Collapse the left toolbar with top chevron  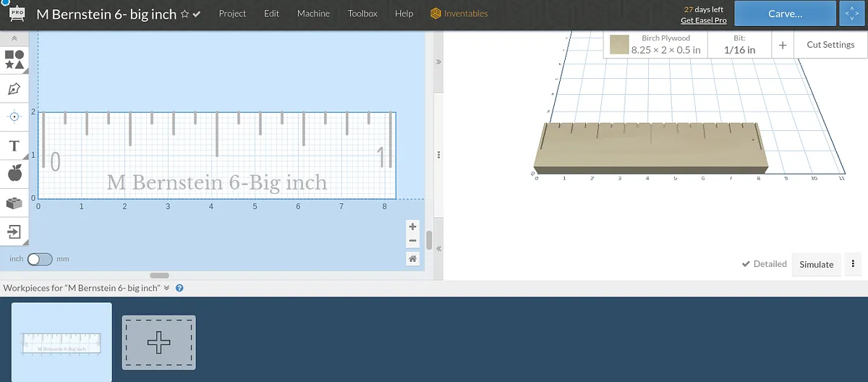tap(14, 38)
